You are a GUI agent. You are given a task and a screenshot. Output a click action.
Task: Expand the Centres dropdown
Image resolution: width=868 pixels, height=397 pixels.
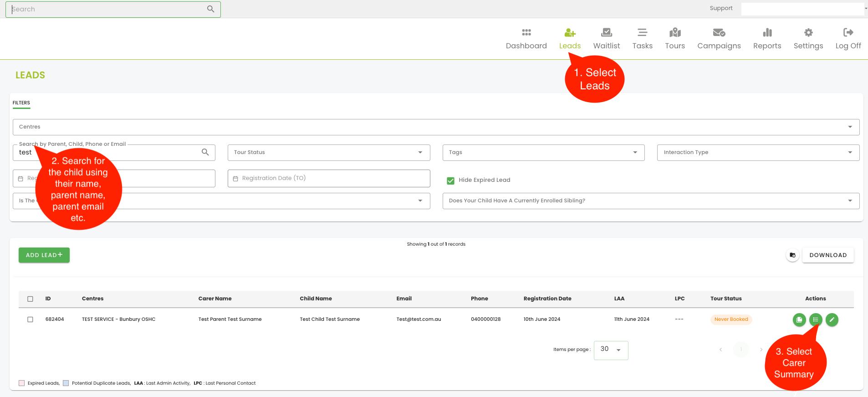click(436, 127)
